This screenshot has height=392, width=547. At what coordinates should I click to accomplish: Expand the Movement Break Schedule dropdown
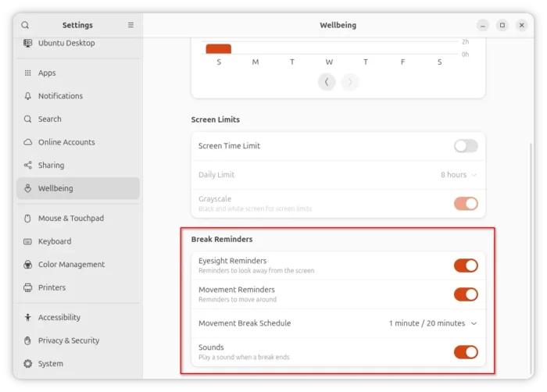433,323
